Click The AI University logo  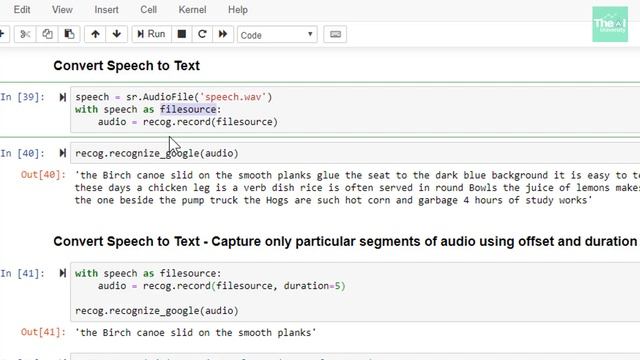tap(610, 24)
